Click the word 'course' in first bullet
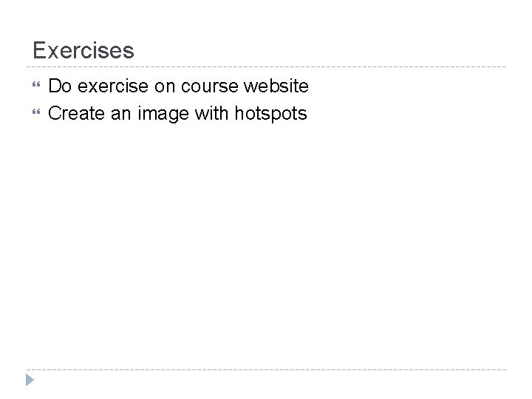532x399 pixels. click(209, 86)
